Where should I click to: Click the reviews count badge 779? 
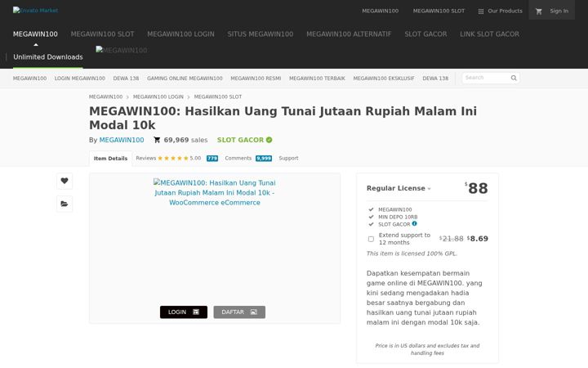[x=212, y=159]
